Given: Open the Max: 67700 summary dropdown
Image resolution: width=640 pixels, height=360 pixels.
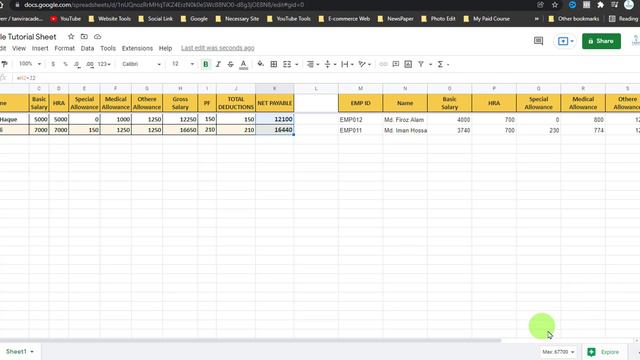Looking at the screenshot, I should tap(558, 352).
